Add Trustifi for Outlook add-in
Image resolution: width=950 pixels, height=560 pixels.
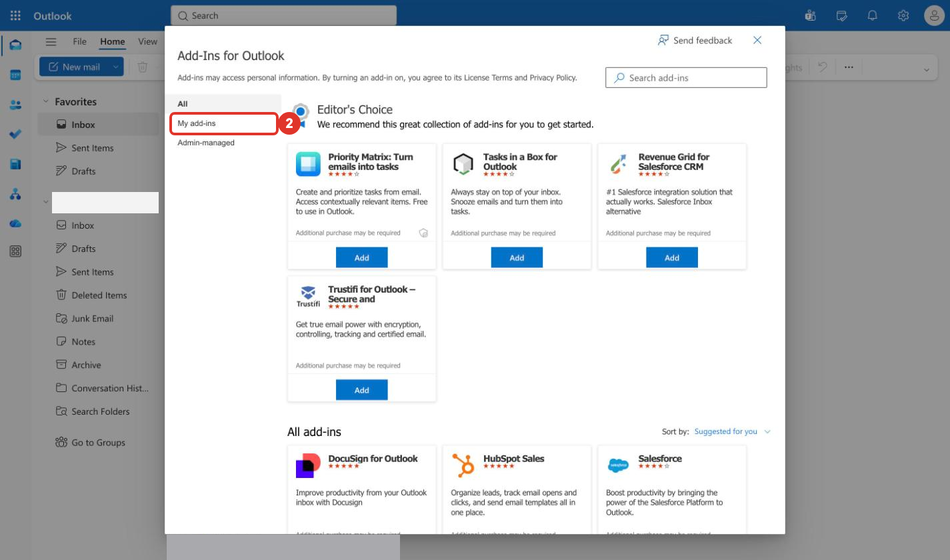(362, 390)
